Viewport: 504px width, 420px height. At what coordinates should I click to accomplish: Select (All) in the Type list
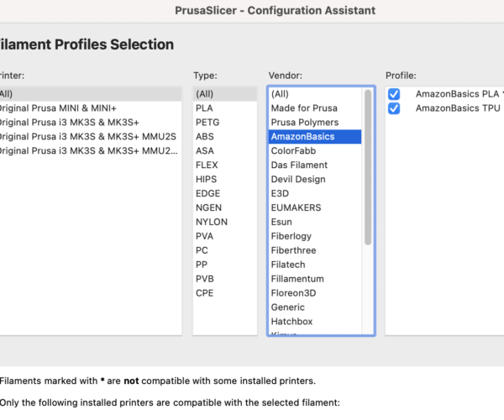[x=224, y=94]
